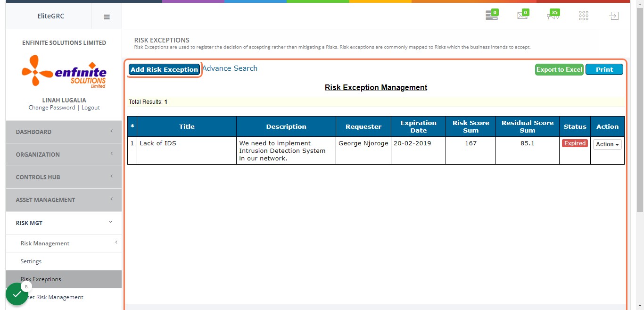644x310 pixels.
Task: Open the apps grid icon
Action: click(584, 16)
